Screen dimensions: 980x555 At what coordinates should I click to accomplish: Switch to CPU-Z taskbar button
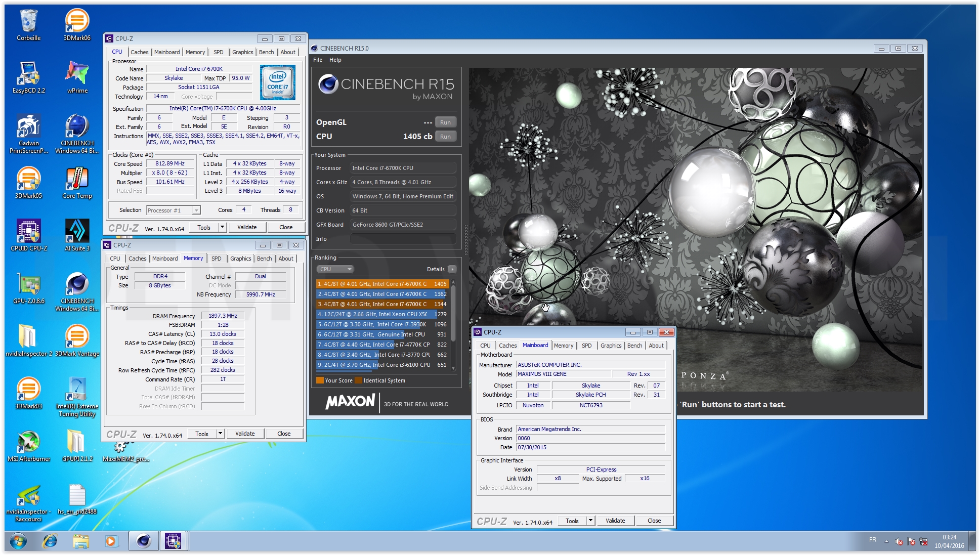coord(174,541)
